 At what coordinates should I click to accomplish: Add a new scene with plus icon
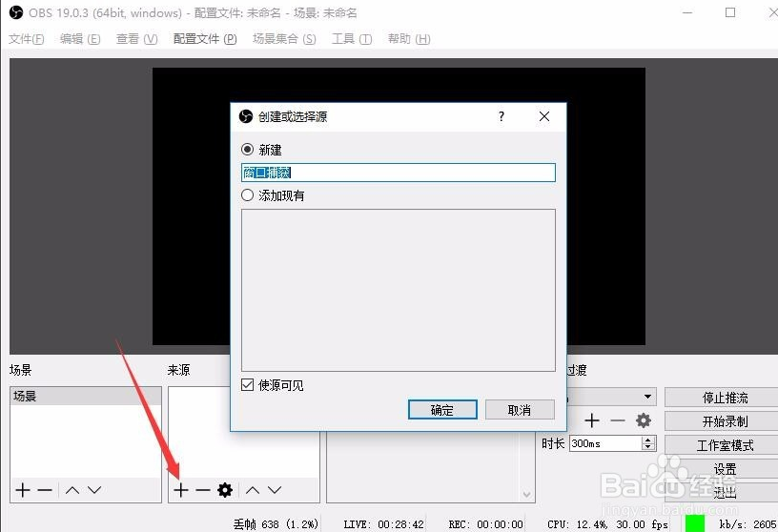pos(22,490)
